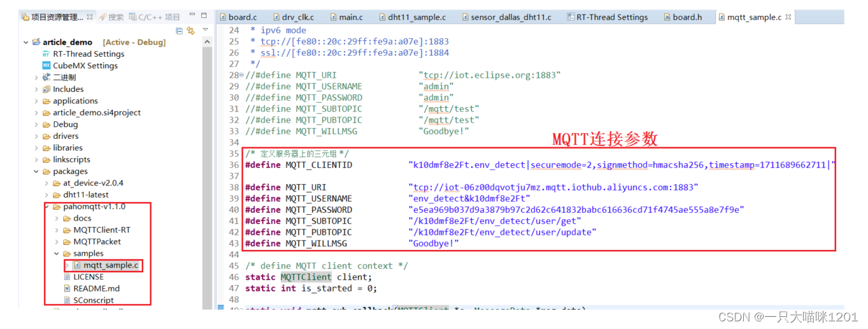Expand the linkscripts folder
Image resolution: width=868 pixels, height=329 pixels.
[x=36, y=159]
